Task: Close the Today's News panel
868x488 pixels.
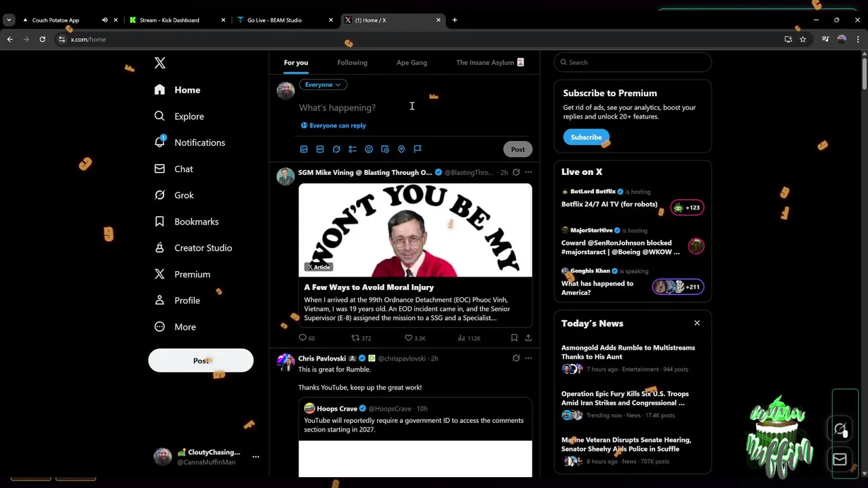Action: [x=696, y=323]
